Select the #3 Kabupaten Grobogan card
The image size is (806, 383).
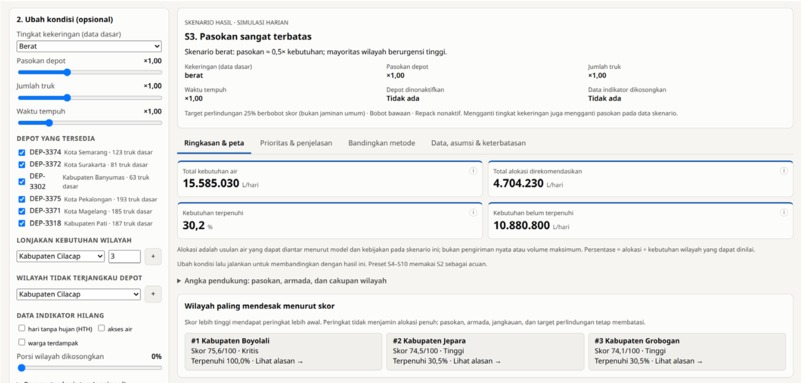click(687, 351)
